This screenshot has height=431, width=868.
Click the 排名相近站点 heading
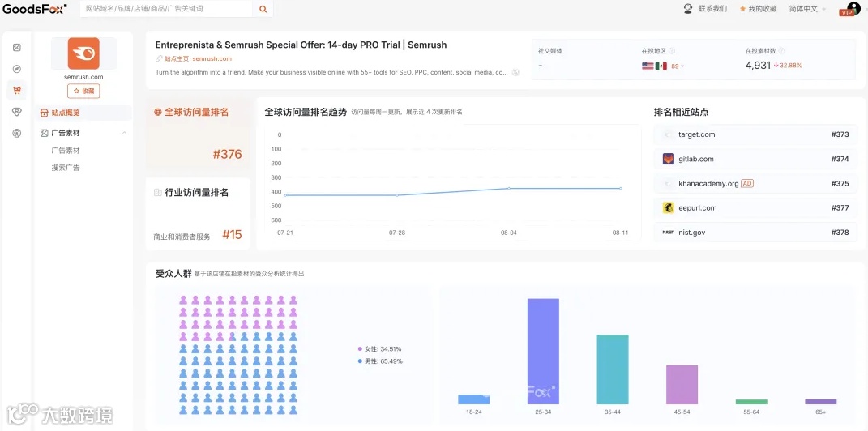pos(682,113)
